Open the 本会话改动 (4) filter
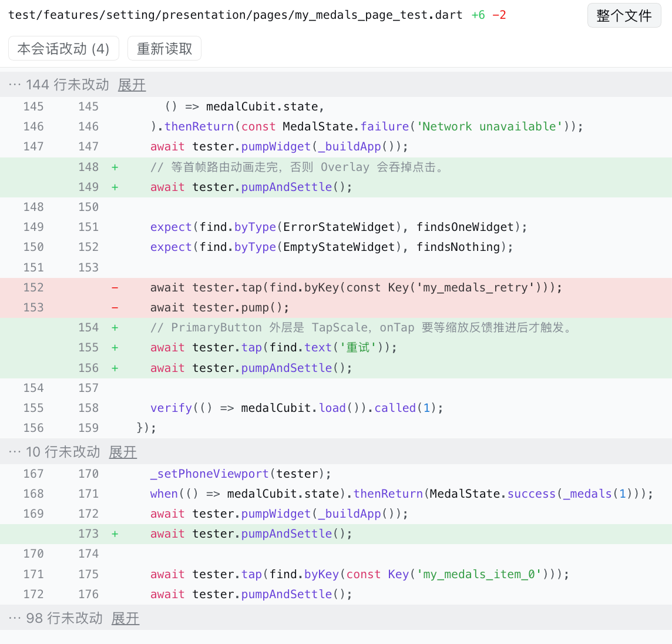The height and width of the screenshot is (644, 672). [63, 48]
